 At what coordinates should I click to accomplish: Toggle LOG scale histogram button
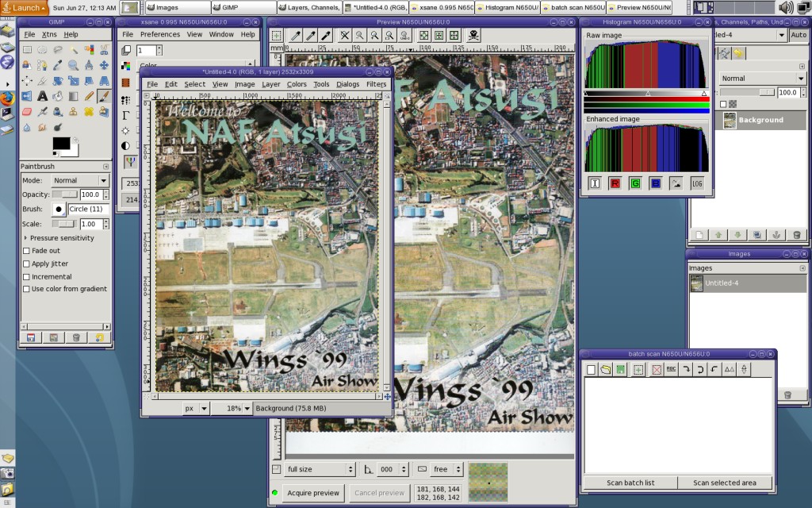(697, 183)
